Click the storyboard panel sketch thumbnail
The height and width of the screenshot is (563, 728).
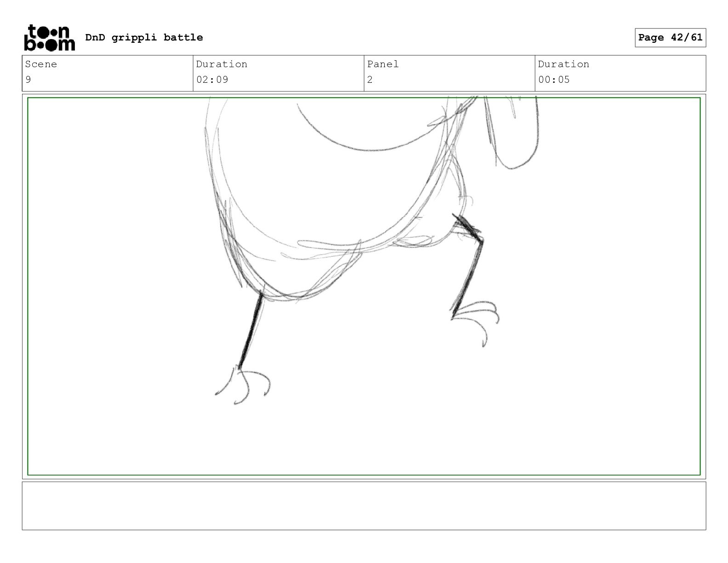(364, 286)
